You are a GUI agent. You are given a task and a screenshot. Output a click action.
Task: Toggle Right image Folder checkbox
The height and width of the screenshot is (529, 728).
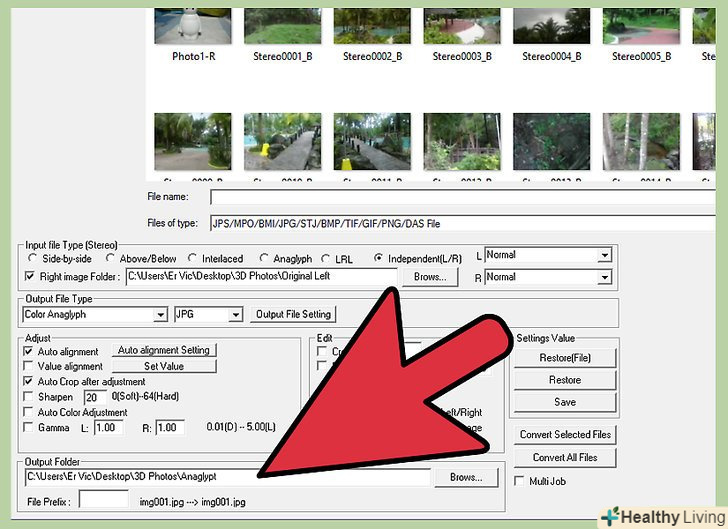point(30,276)
